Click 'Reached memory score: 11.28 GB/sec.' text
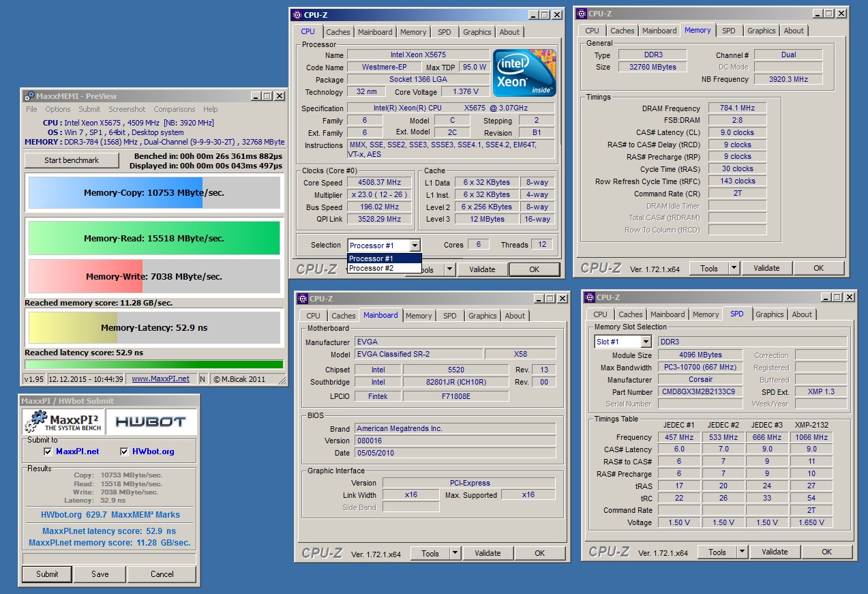 point(99,303)
